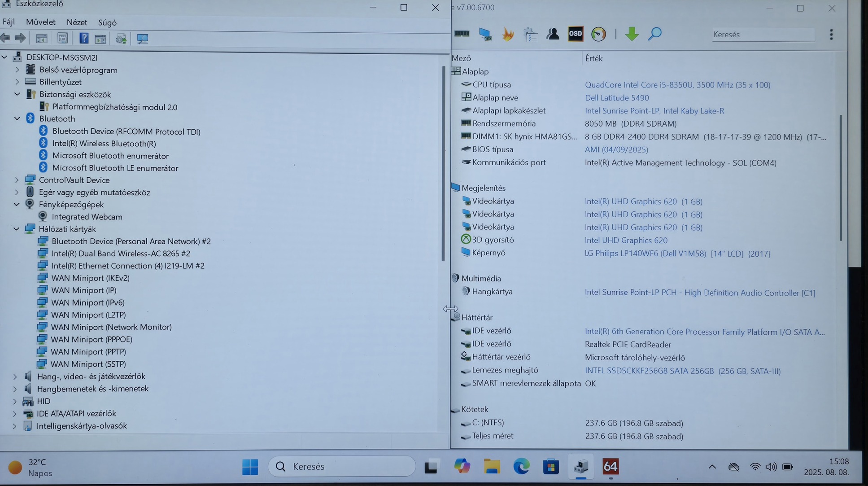The width and height of the screenshot is (868, 486).
Task: Open AIDA64 three-dot options menu
Action: point(831,35)
